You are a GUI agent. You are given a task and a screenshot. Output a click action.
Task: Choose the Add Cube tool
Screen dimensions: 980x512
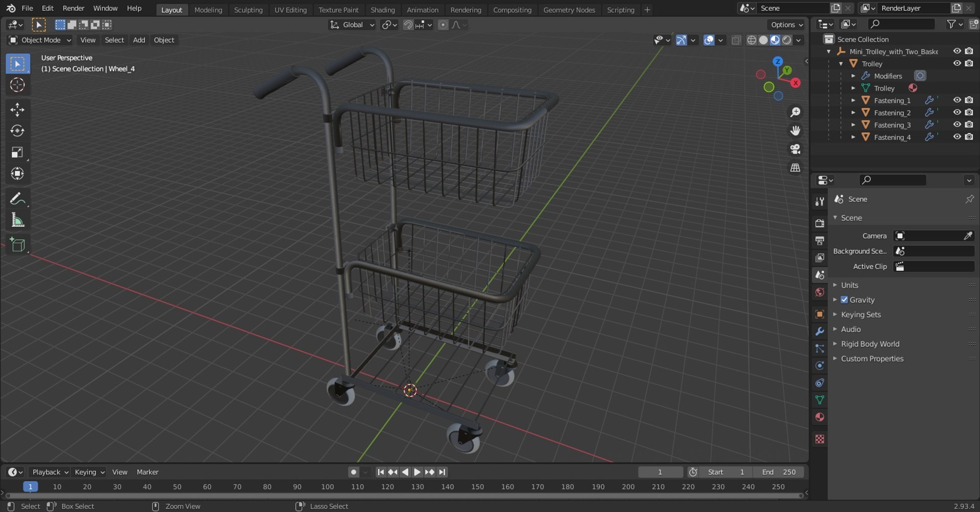(x=17, y=244)
